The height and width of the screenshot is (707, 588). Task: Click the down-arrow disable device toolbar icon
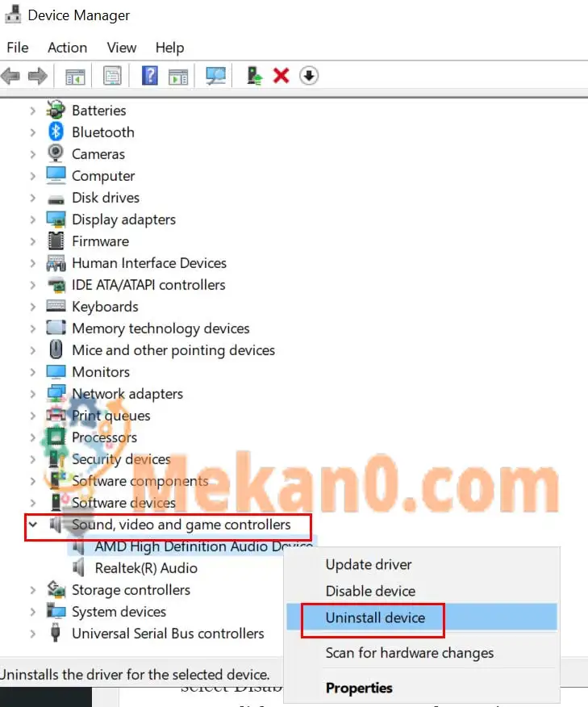309,75
